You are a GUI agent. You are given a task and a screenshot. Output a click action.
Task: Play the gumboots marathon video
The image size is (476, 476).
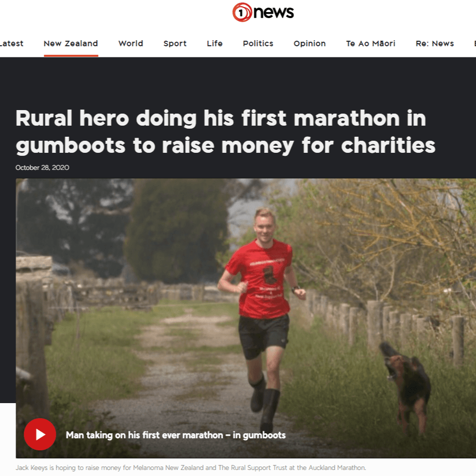(40, 434)
